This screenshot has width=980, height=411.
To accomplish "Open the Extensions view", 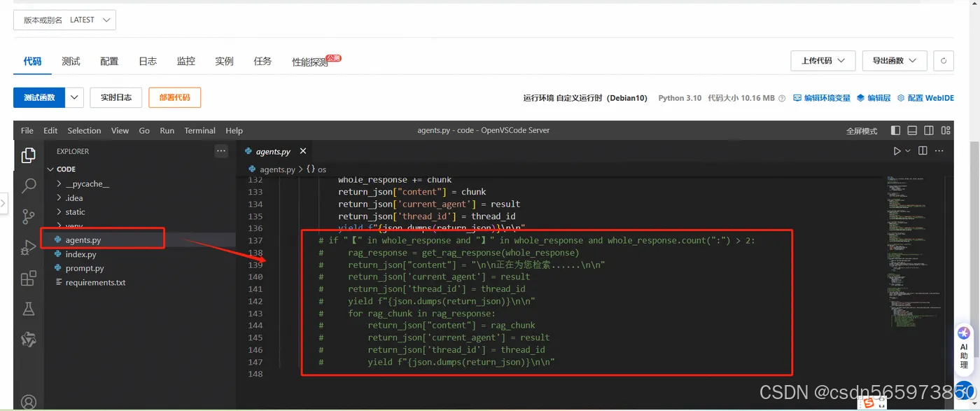I will point(29,278).
